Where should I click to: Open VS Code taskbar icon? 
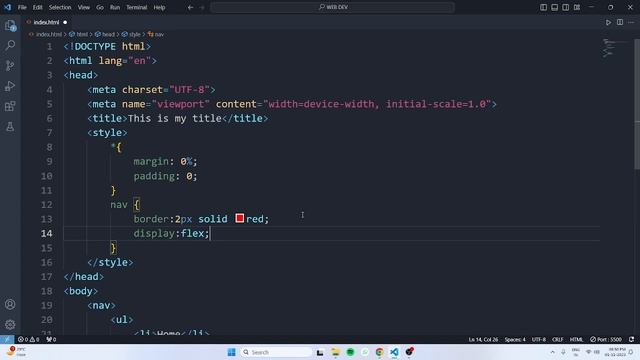[394, 352]
